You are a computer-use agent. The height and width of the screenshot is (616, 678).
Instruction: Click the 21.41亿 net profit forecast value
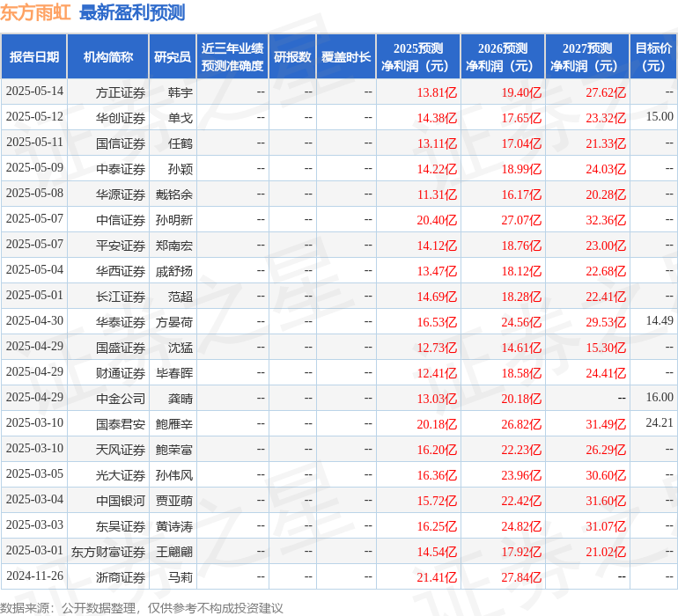(437, 577)
